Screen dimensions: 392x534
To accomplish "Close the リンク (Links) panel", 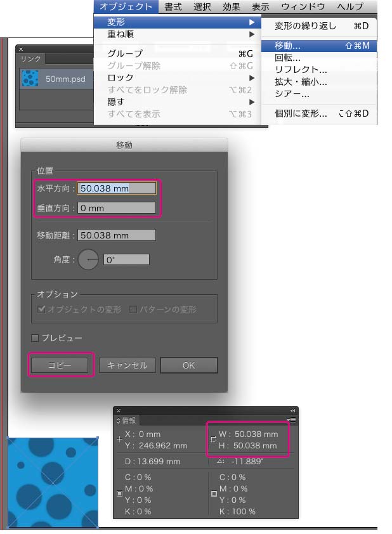I will point(21,49).
